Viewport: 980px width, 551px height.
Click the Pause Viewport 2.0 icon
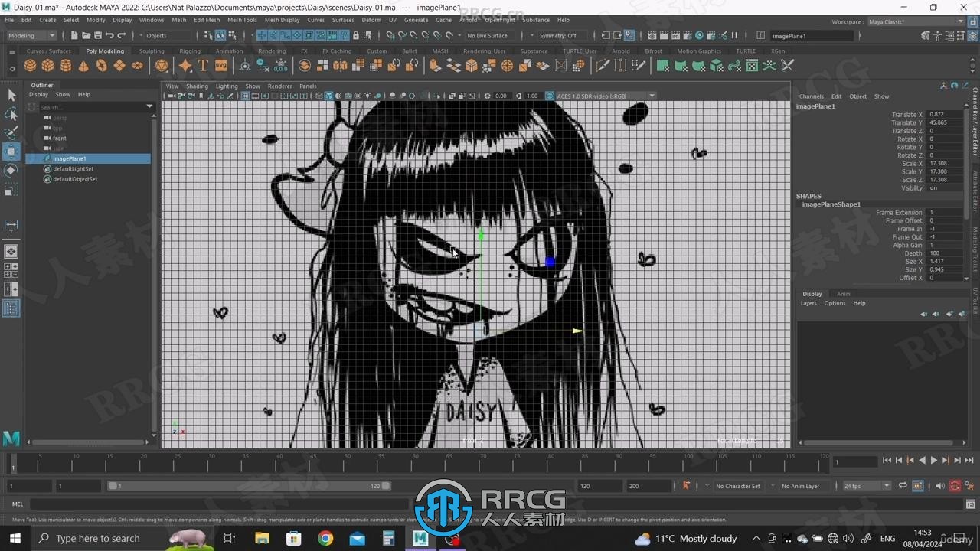tap(734, 35)
